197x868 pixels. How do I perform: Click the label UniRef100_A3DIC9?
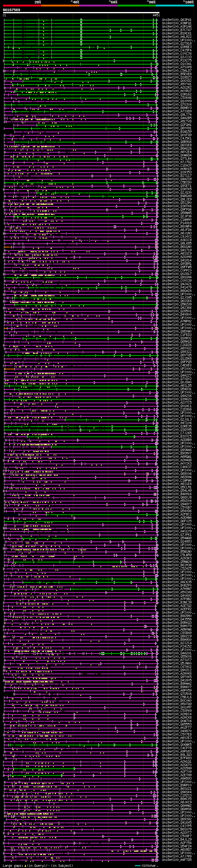(177, 240)
